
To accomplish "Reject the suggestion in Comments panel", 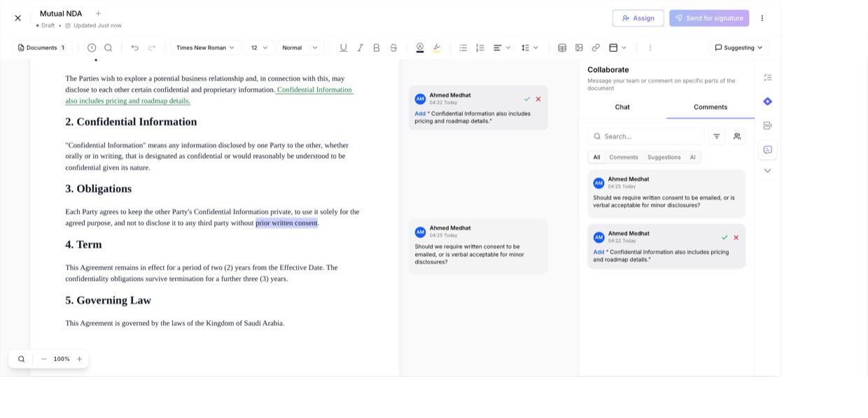I will 736,237.
